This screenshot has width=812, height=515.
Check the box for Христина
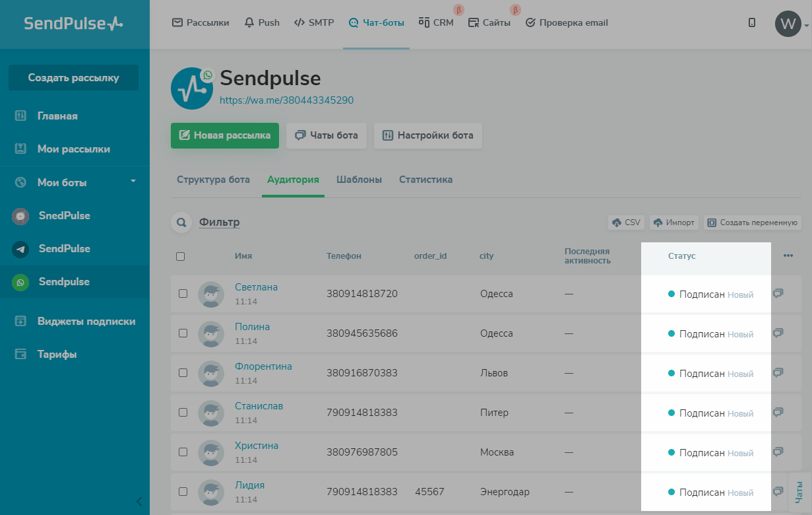(183, 452)
